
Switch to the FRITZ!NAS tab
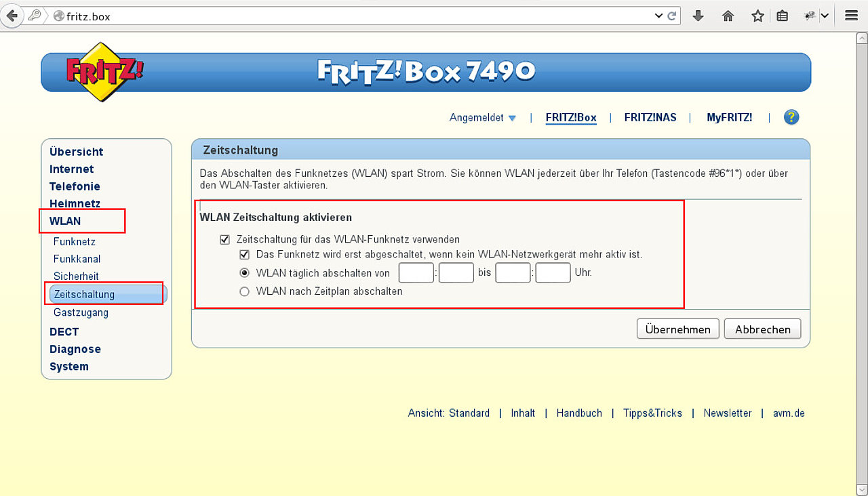(x=650, y=118)
